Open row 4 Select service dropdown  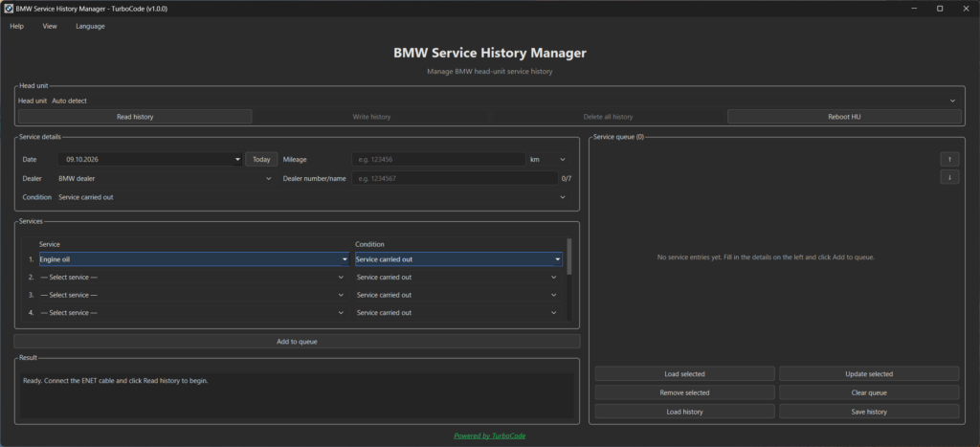[192, 313]
